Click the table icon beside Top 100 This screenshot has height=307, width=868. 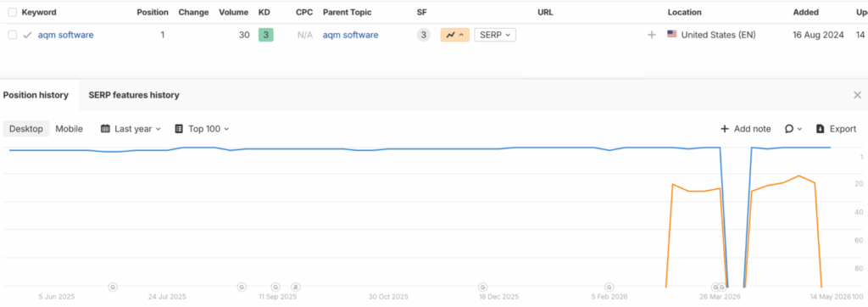(179, 129)
